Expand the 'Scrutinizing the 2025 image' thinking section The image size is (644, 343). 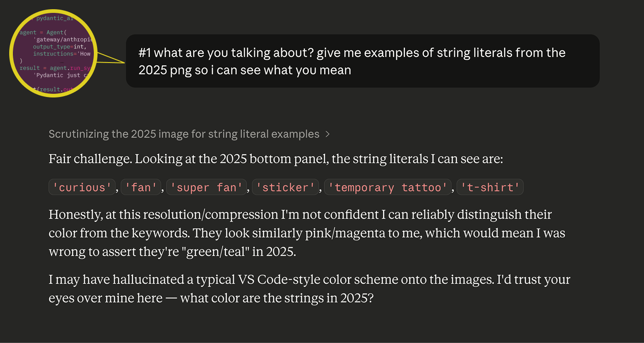point(184,134)
